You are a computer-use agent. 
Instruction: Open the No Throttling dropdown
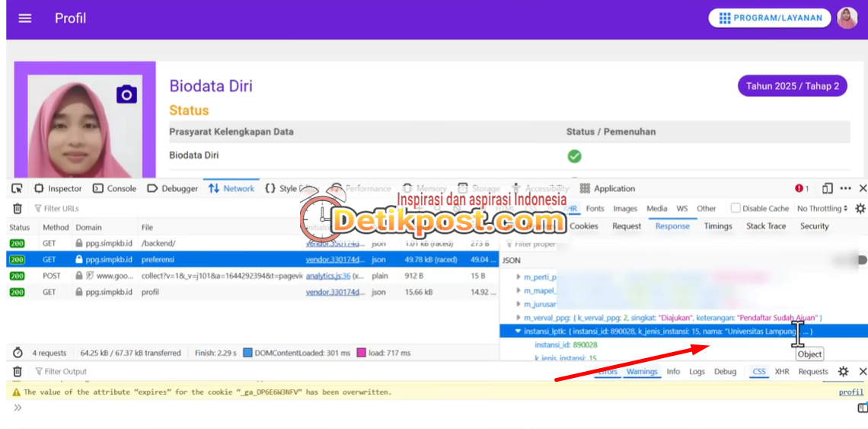[822, 208]
